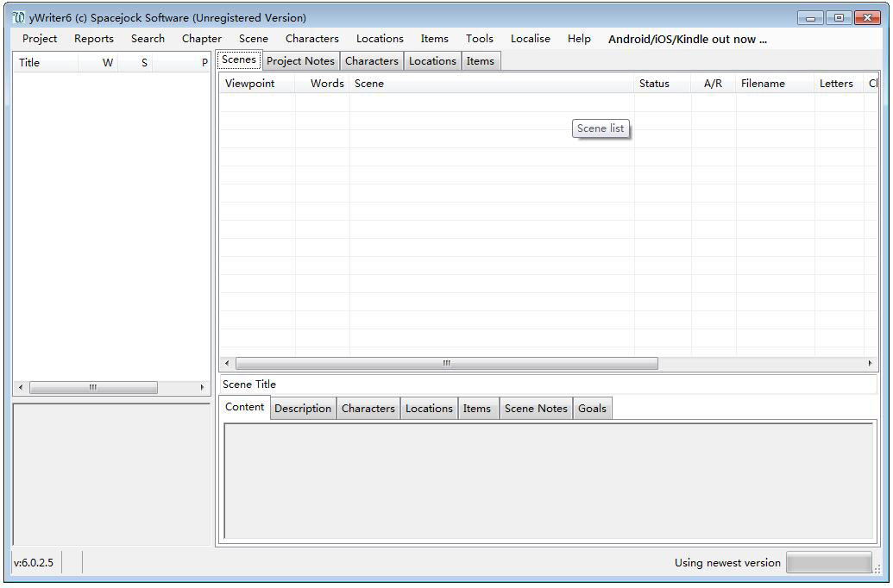Open the Locations menu in menu bar
893x588 pixels.
[380, 39]
